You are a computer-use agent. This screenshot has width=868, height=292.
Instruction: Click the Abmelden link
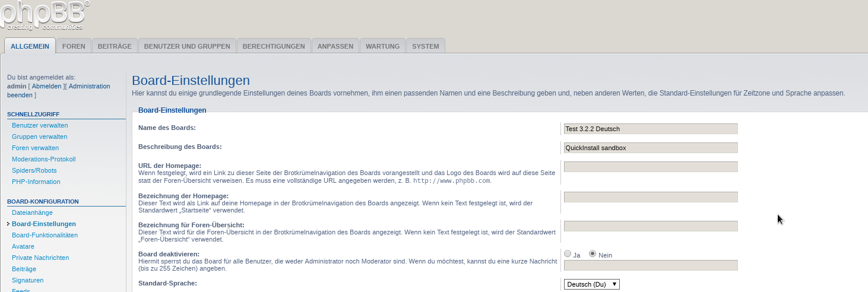click(x=46, y=86)
